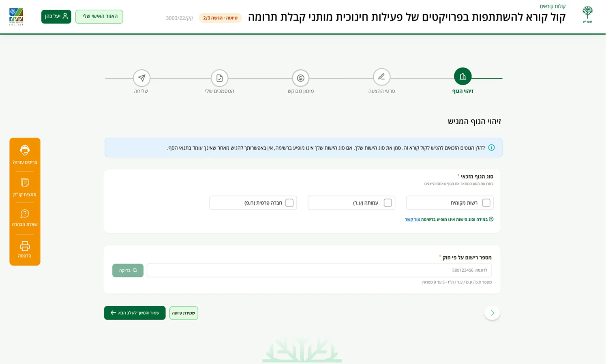
Task: Click the קולות קוראים breadcrumb link
Action: (x=552, y=6)
